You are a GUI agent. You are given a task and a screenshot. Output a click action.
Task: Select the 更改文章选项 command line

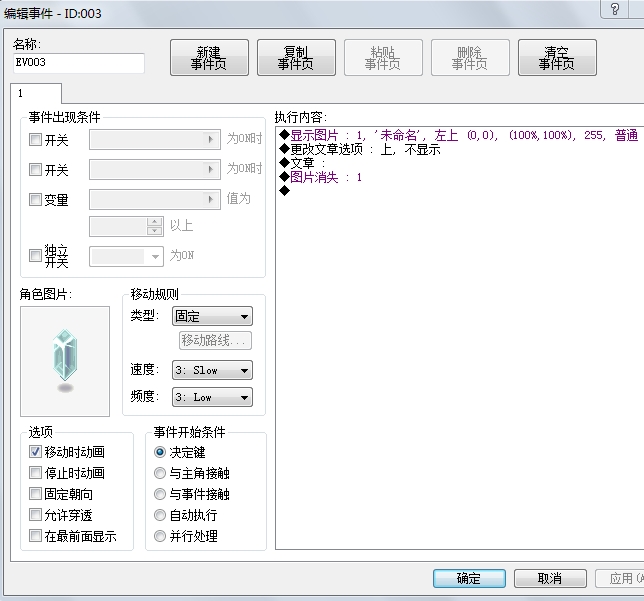tap(359, 149)
